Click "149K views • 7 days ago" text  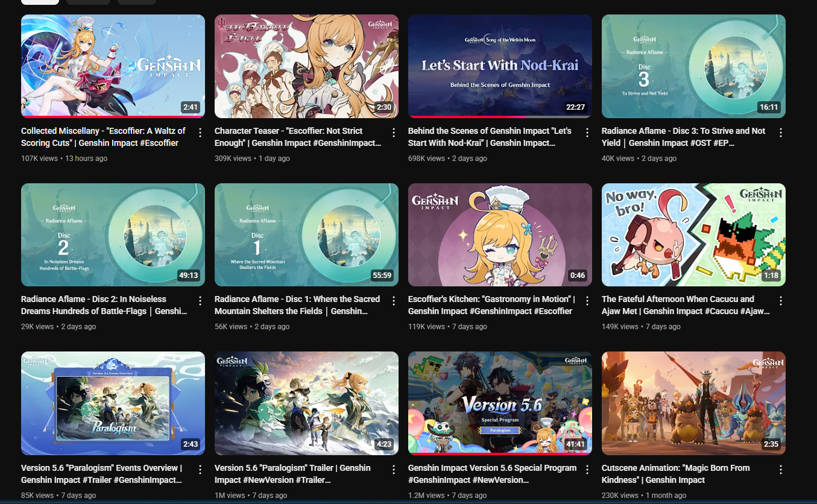pos(641,327)
